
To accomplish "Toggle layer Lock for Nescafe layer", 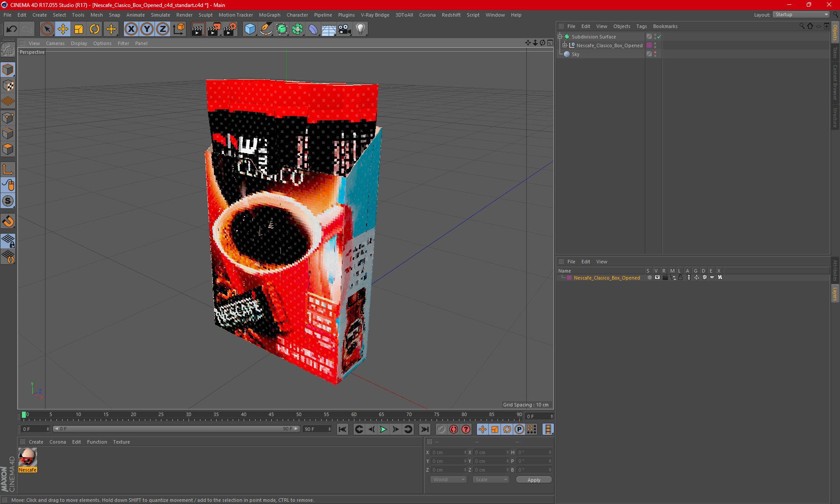I will 680,277.
